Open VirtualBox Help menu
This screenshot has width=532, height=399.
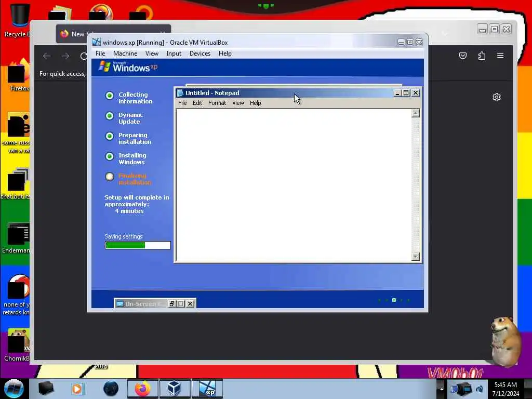pos(225,54)
